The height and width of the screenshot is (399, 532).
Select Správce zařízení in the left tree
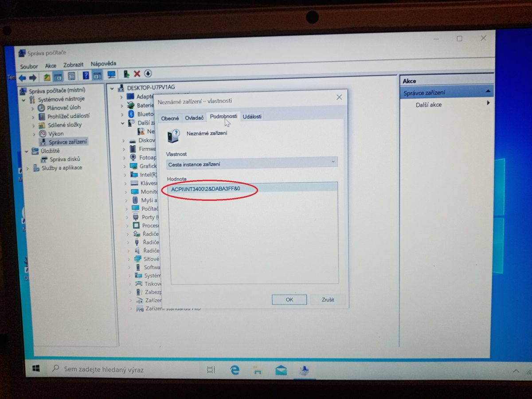pos(68,142)
